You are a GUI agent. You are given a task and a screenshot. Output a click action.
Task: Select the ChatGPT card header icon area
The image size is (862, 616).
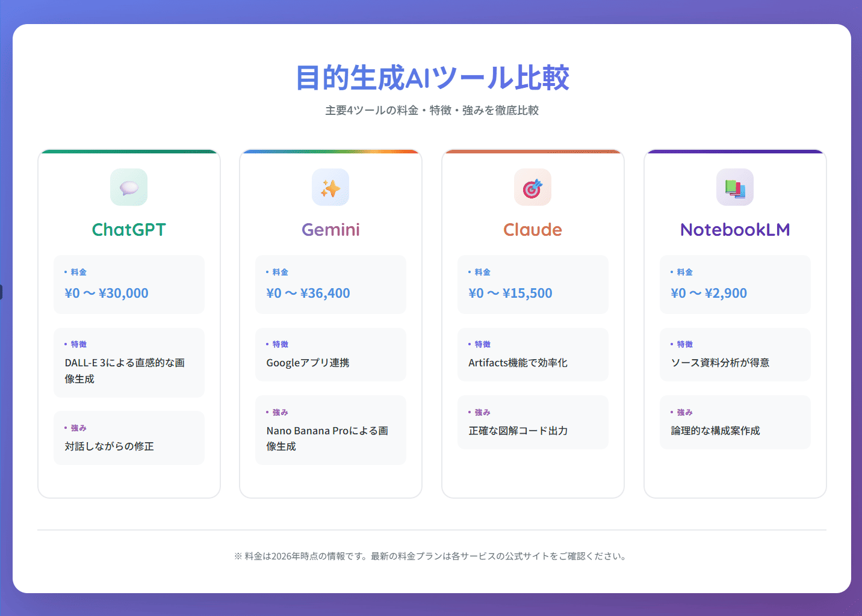(128, 187)
